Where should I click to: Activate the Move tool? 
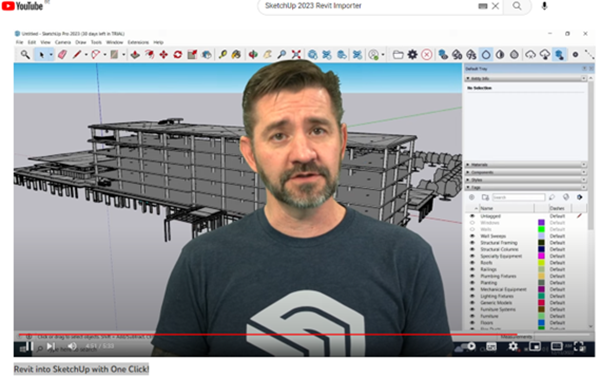click(x=164, y=55)
